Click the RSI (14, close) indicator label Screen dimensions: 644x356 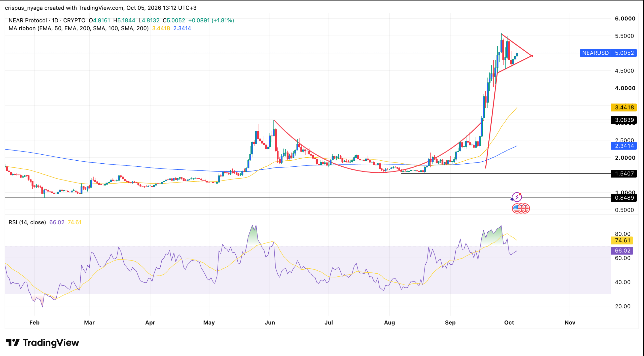(27, 222)
